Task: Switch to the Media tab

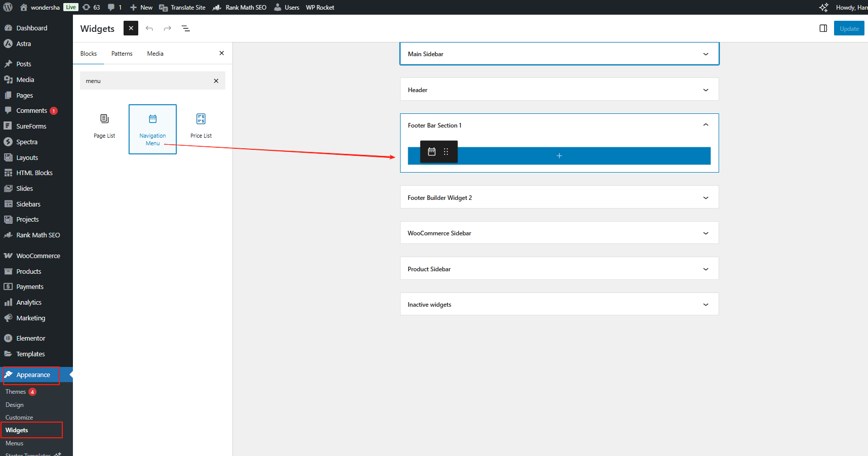Action: tap(155, 54)
